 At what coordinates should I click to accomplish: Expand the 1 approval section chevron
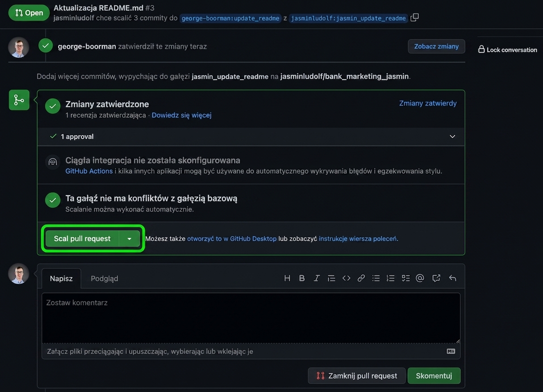pyautogui.click(x=452, y=137)
